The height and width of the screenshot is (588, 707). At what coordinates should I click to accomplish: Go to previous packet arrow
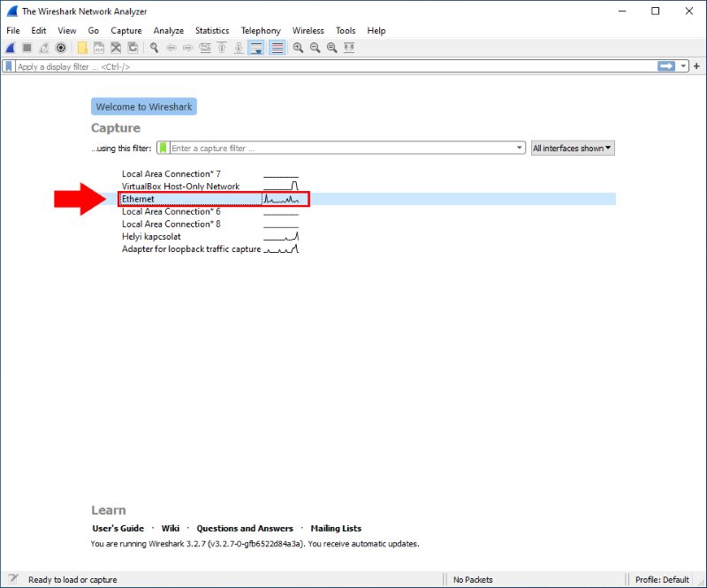pos(171,48)
